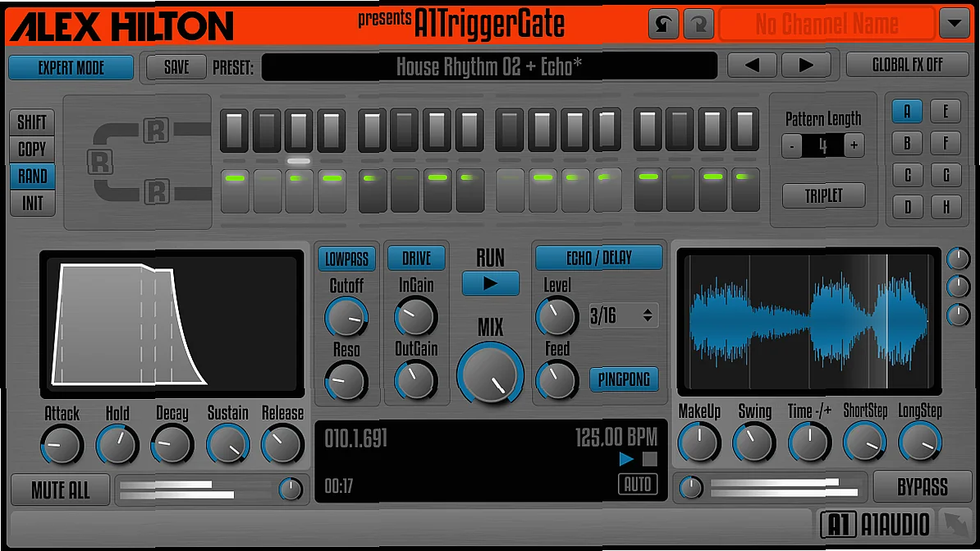Image resolution: width=980 pixels, height=551 pixels.
Task: Select pattern bank B
Action: [x=907, y=143]
